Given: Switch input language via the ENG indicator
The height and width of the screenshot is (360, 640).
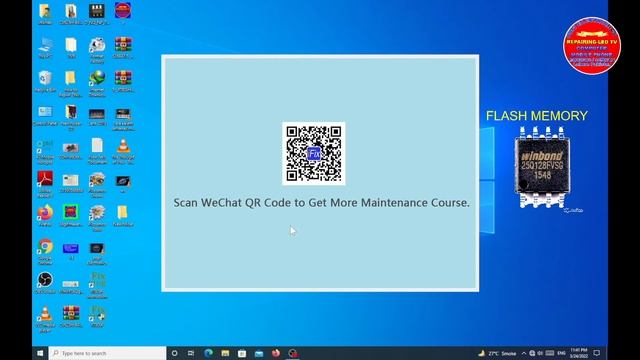Looking at the screenshot, I should point(562,353).
